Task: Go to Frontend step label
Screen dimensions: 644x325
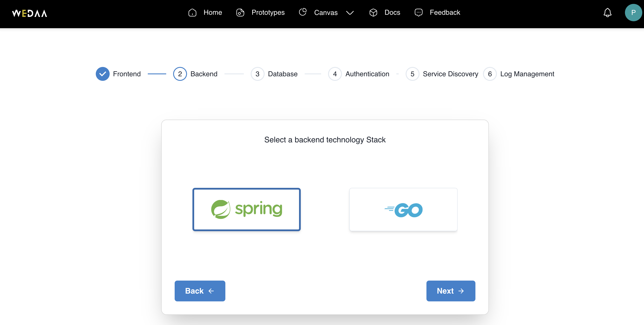Action: tap(127, 74)
